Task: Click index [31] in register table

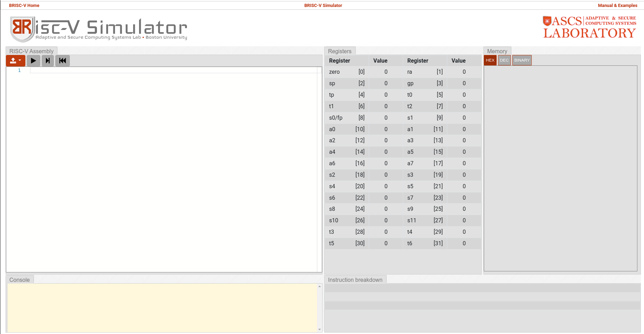Action: [x=438, y=244]
